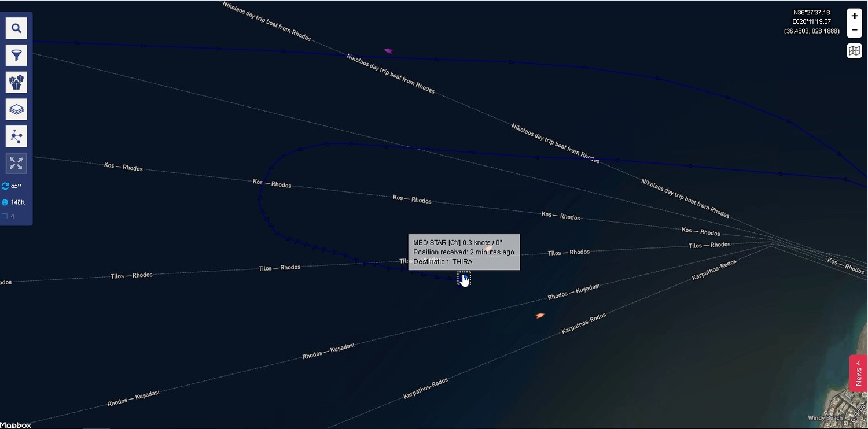Open the vessel search magnifier tool

16,28
